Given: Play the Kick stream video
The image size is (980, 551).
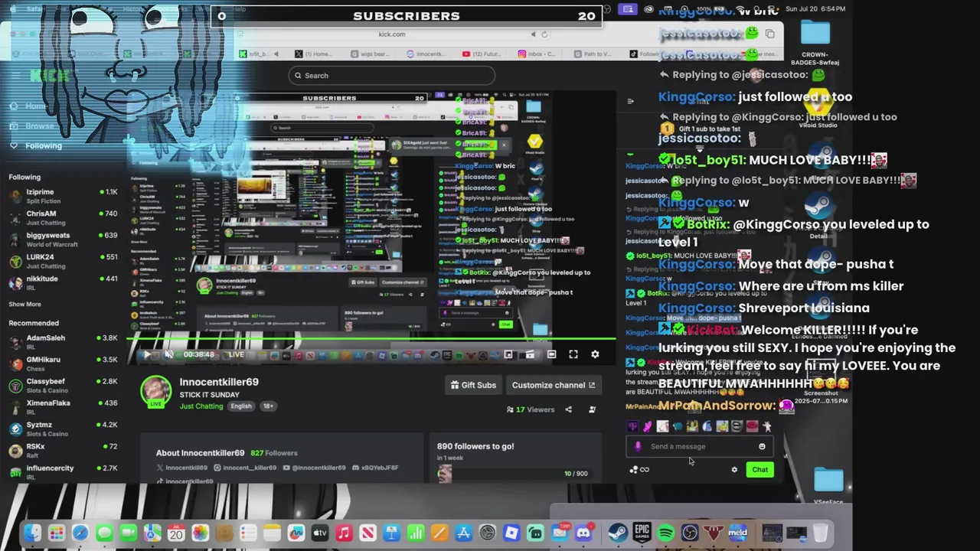Looking at the screenshot, I should coord(147,354).
